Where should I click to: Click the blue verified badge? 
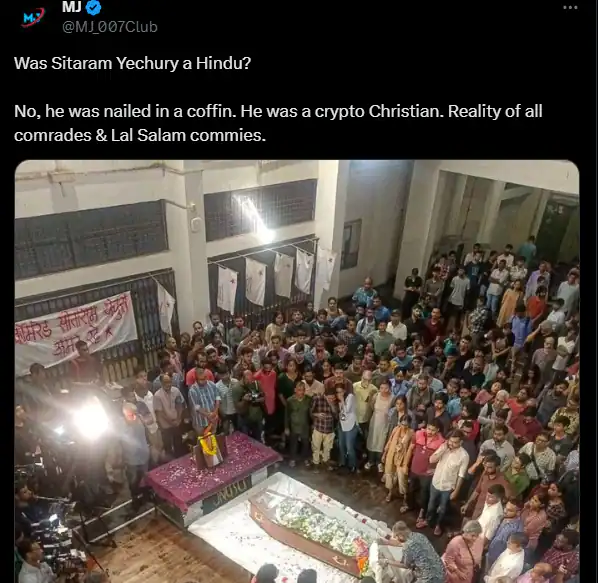94,7
